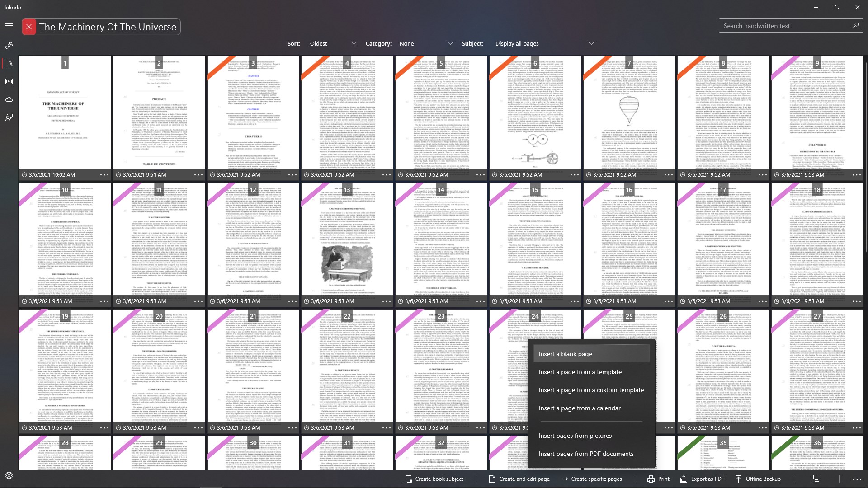The width and height of the screenshot is (868, 488).
Task: Open more options ellipsis in bottom bar
Action: click(x=857, y=479)
